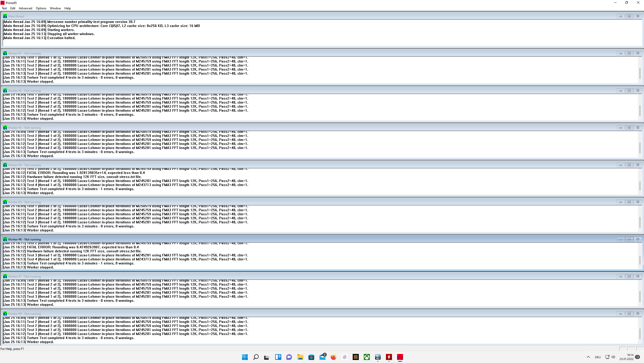Screen dimensions: 644x363
Task: Launch Minecraft from the taskbar
Action: coord(355,357)
